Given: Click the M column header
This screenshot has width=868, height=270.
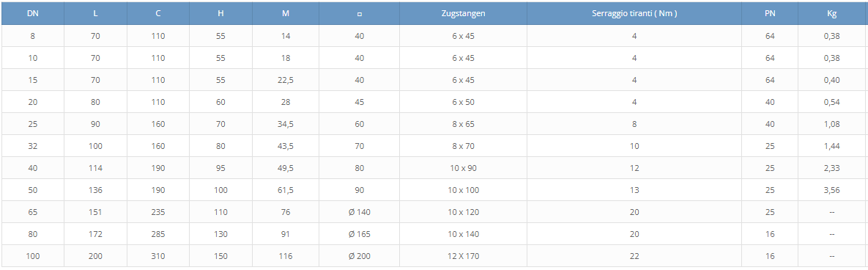Looking at the screenshot, I should [x=286, y=14].
